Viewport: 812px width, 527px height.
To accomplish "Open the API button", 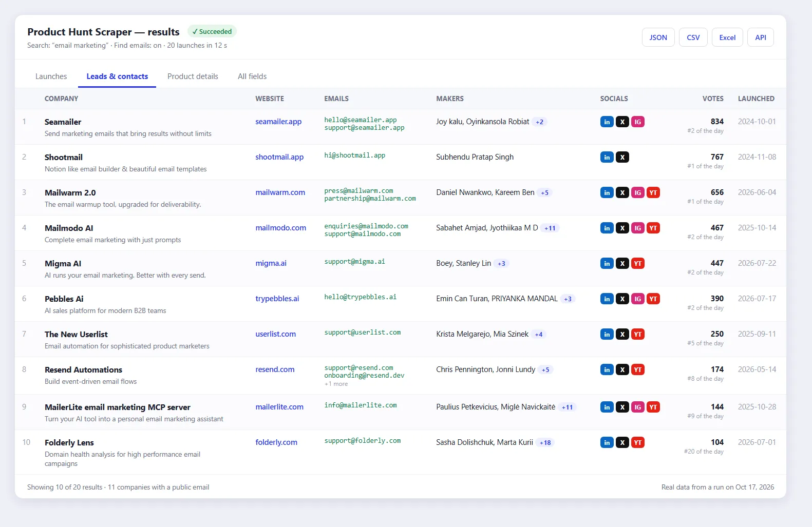I will [x=761, y=37].
